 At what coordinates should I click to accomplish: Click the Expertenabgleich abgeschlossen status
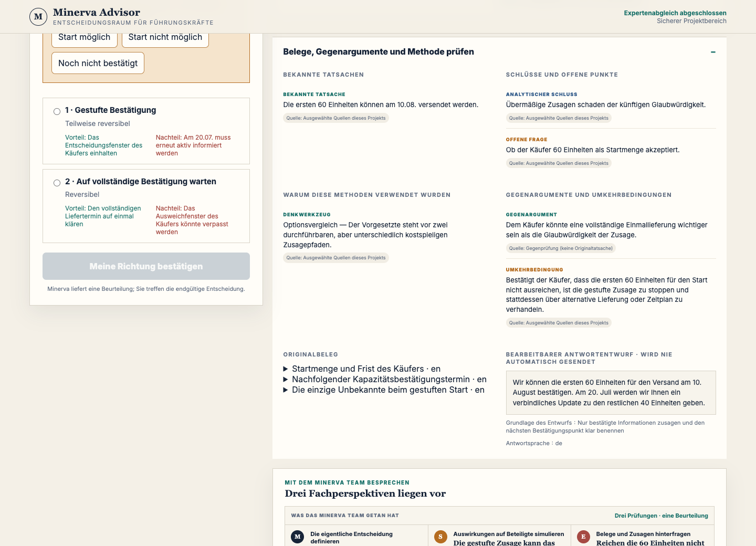(675, 13)
